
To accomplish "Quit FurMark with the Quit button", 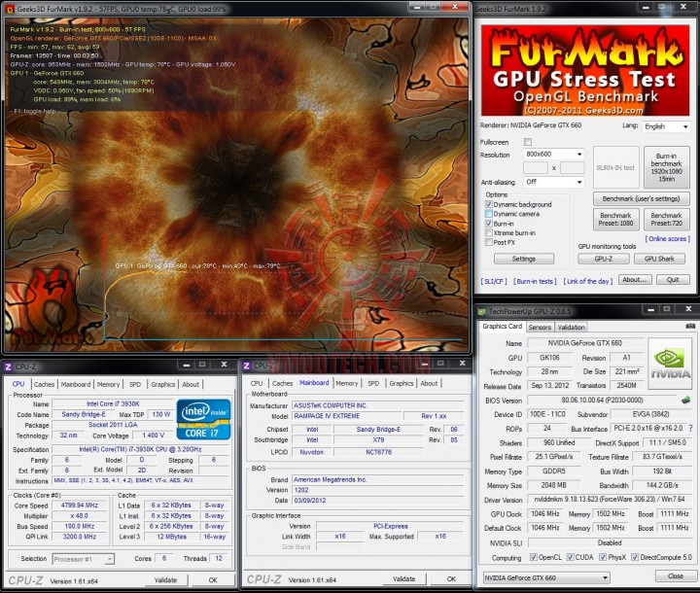I will coord(673,280).
